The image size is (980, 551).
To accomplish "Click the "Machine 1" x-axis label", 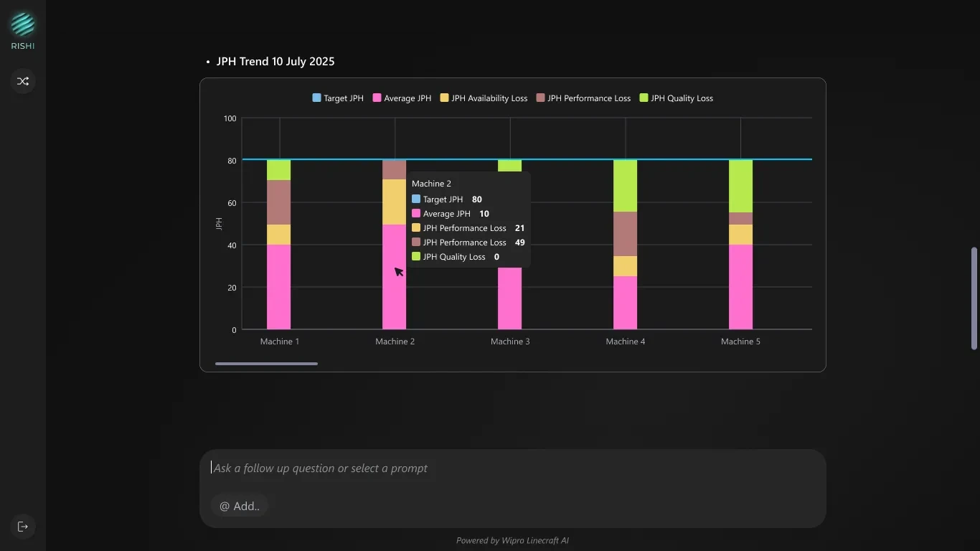I will point(280,342).
